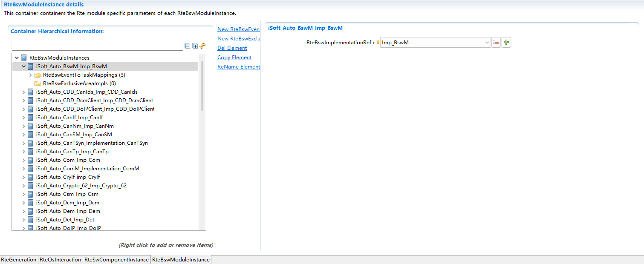Click the collapse all tree icon
Screen dimensions: 644x264
pyautogui.click(x=188, y=46)
